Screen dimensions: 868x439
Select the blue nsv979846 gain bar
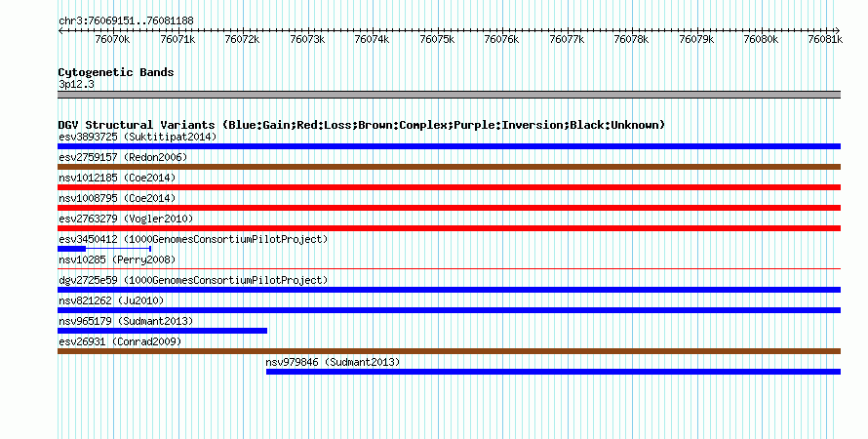pyautogui.click(x=554, y=372)
